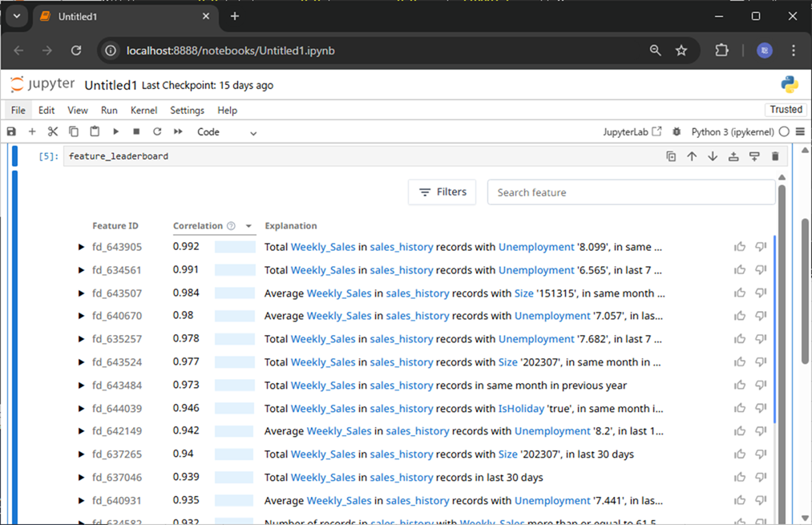Thumbs up feature fd_643905
Screen dimensions: 812x525
pos(740,246)
